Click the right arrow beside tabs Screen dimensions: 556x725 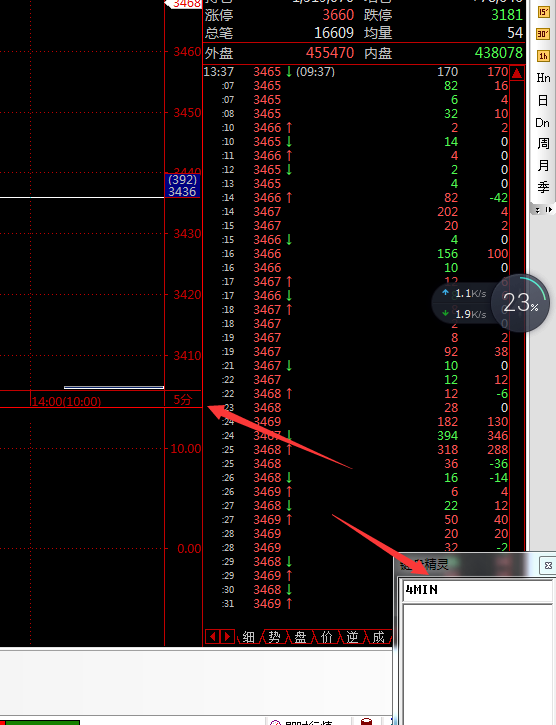pyautogui.click(x=227, y=637)
